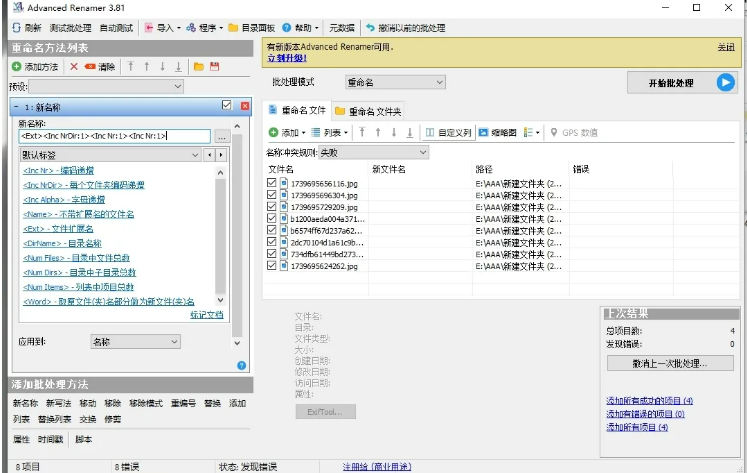Move method to bottom arrow icon
Image resolution: width=747 pixels, height=473 pixels.
pos(178,67)
